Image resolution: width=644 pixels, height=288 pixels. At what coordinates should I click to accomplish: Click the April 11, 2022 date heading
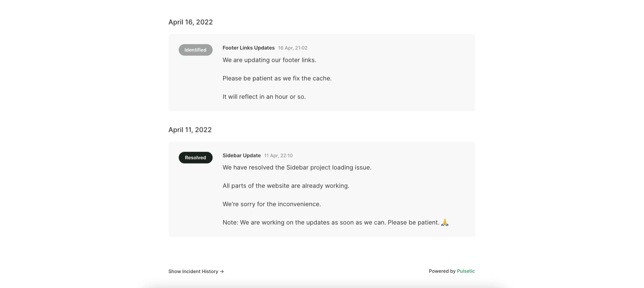(x=190, y=130)
